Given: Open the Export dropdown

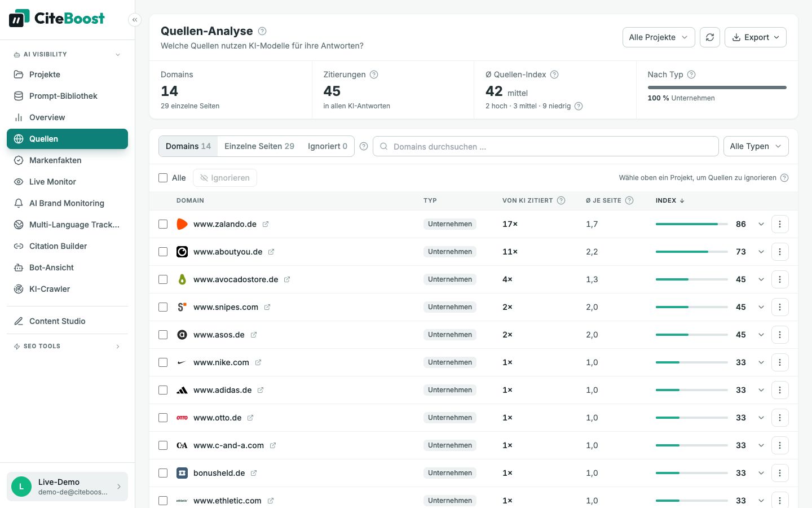Looking at the screenshot, I should (x=756, y=37).
